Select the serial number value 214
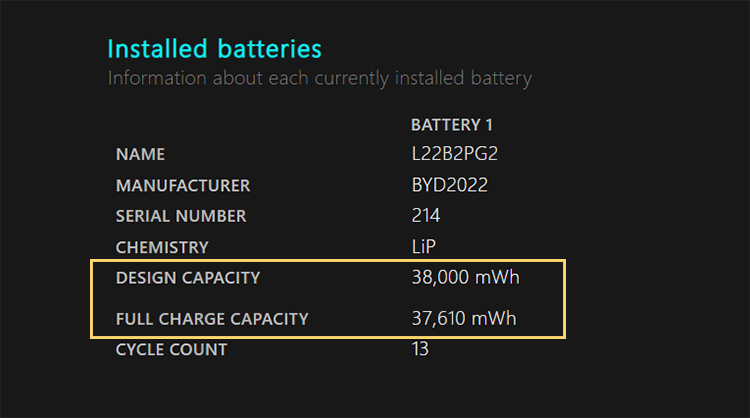This screenshot has width=750, height=418. click(x=426, y=216)
